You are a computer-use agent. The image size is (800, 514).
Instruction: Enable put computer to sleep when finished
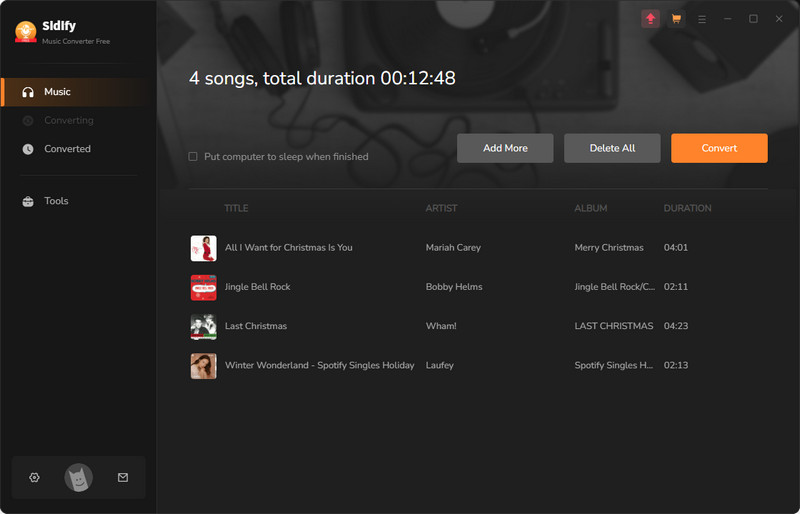pyautogui.click(x=193, y=157)
